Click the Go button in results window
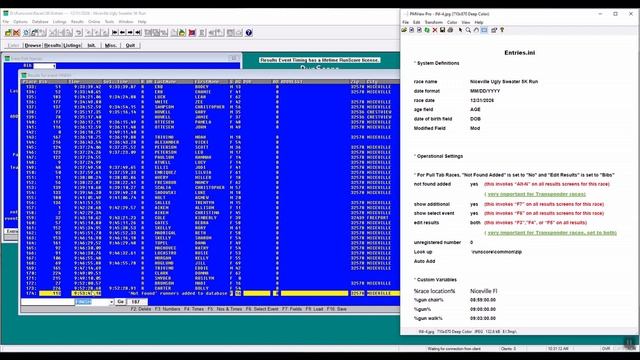The image size is (640, 360). [120, 302]
